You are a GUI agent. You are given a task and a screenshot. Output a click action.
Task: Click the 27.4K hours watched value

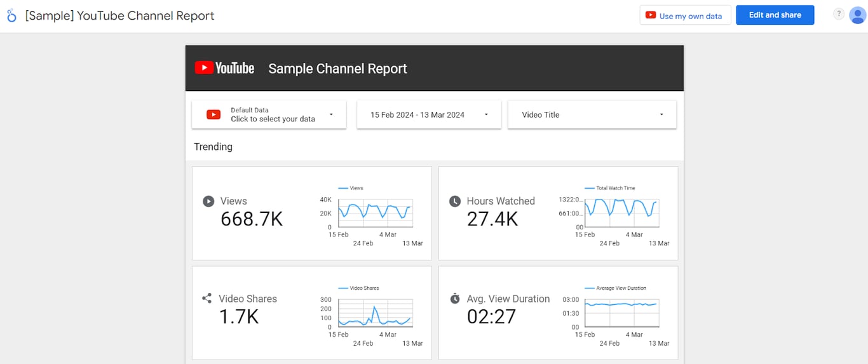coord(492,219)
